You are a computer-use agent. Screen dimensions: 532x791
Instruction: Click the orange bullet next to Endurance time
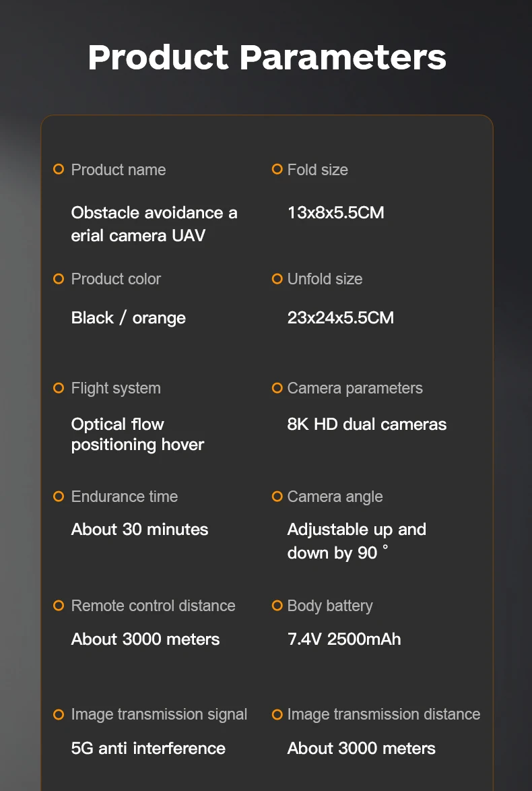[59, 497]
